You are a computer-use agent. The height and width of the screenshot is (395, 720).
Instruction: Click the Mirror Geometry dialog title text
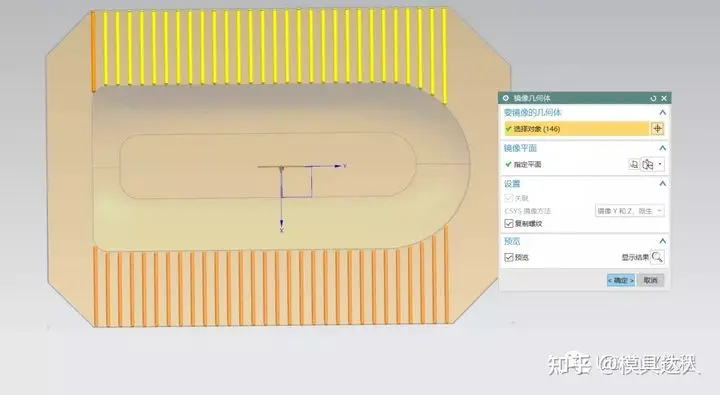click(531, 98)
